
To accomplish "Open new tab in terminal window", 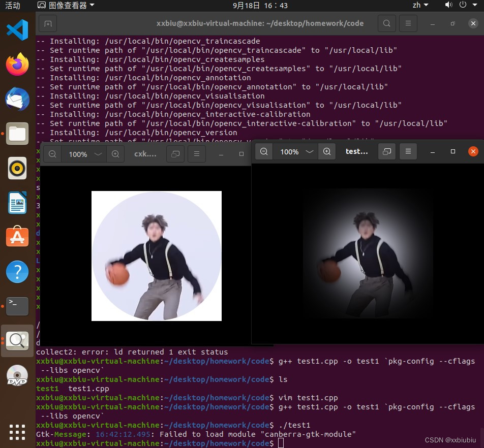I will click(x=48, y=23).
